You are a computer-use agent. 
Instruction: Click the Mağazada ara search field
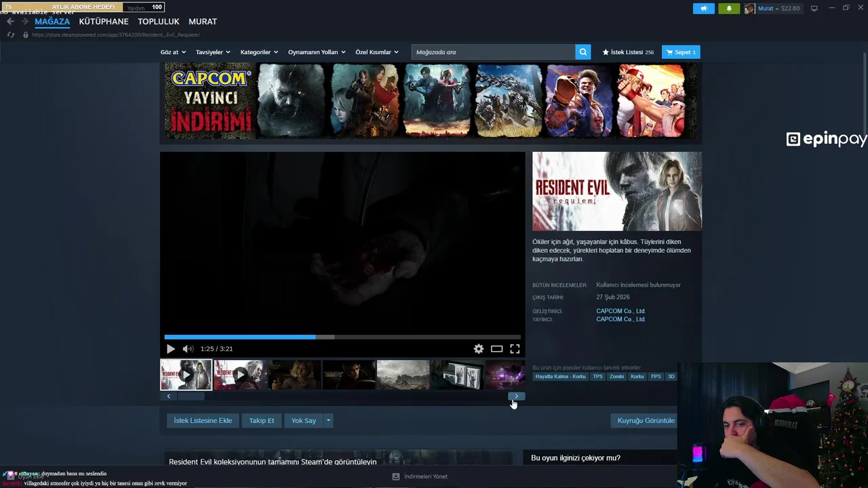click(x=494, y=52)
